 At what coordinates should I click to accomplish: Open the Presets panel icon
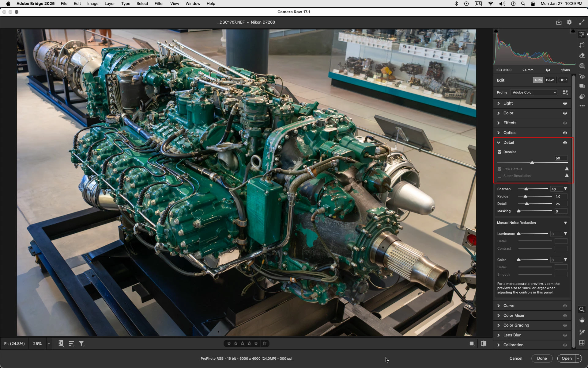coord(582,97)
